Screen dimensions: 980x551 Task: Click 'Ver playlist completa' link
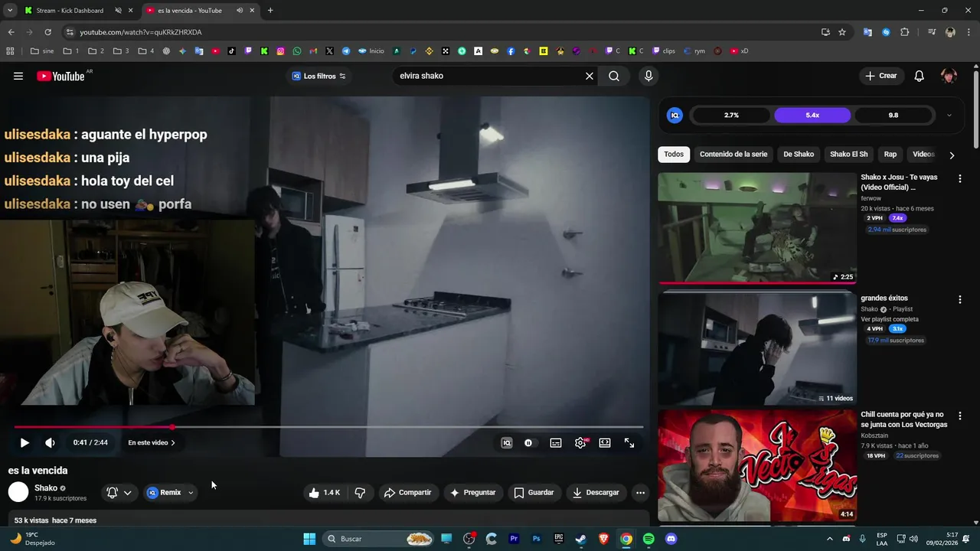(890, 319)
